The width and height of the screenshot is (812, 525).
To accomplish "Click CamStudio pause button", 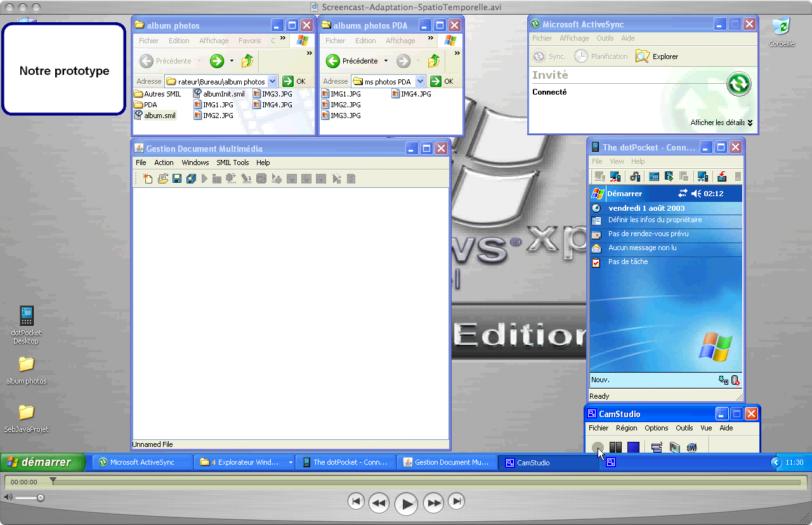I will tap(615, 448).
